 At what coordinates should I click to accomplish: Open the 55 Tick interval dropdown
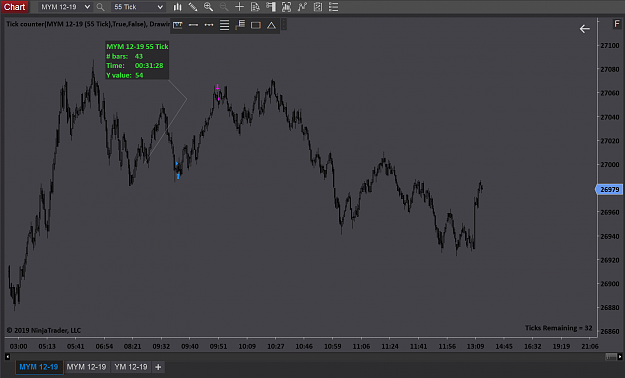[x=138, y=7]
